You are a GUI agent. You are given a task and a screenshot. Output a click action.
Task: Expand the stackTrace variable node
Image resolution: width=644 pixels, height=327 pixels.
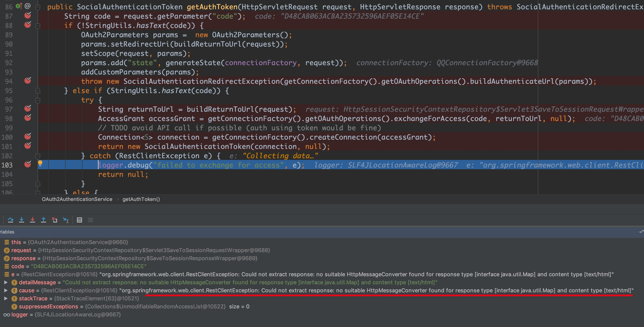click(x=6, y=298)
